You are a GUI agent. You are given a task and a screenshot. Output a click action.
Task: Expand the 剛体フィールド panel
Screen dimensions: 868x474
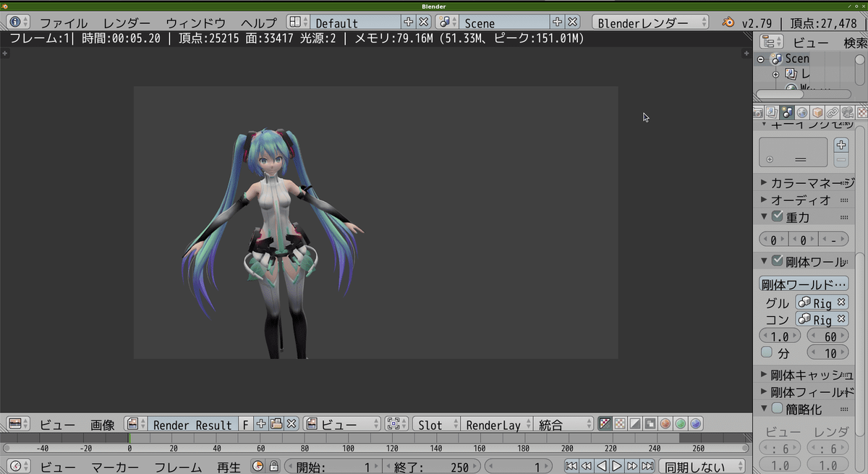[x=804, y=392]
